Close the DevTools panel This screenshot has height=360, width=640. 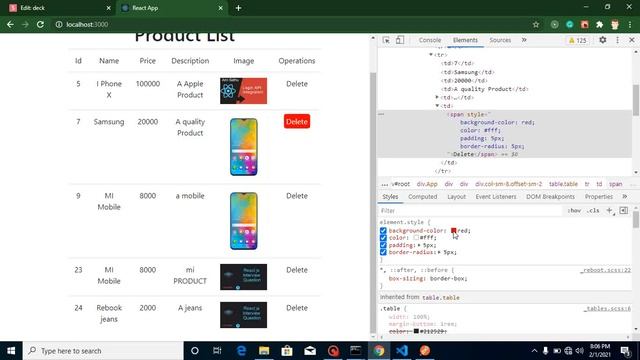631,40
